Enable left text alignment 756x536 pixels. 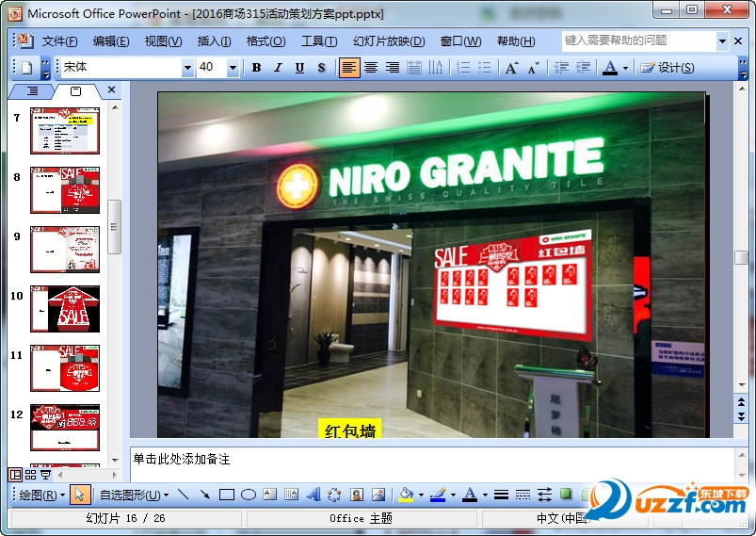pyautogui.click(x=348, y=68)
